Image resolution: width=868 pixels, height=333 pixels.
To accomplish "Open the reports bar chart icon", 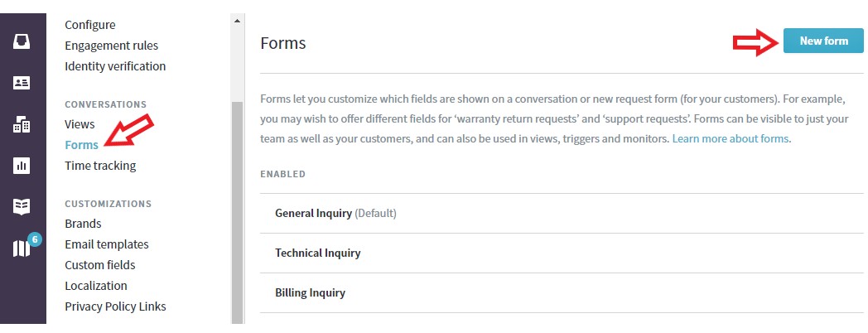I will click(22, 166).
